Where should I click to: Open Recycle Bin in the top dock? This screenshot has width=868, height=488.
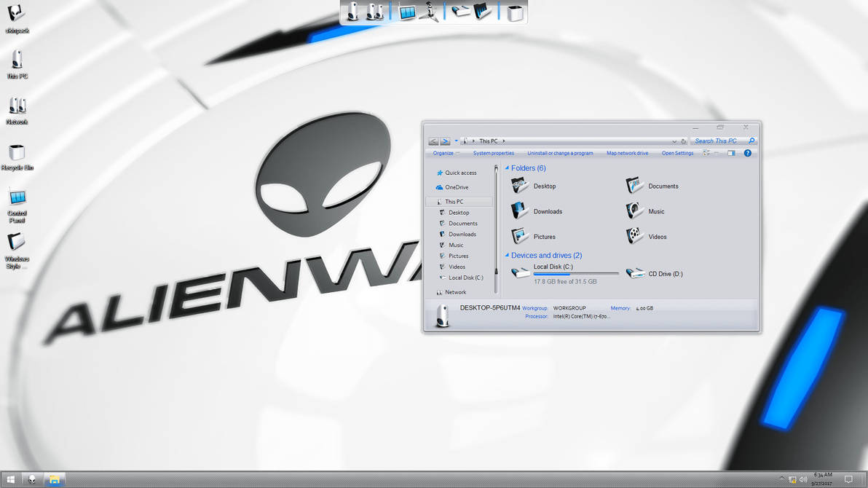pos(515,12)
